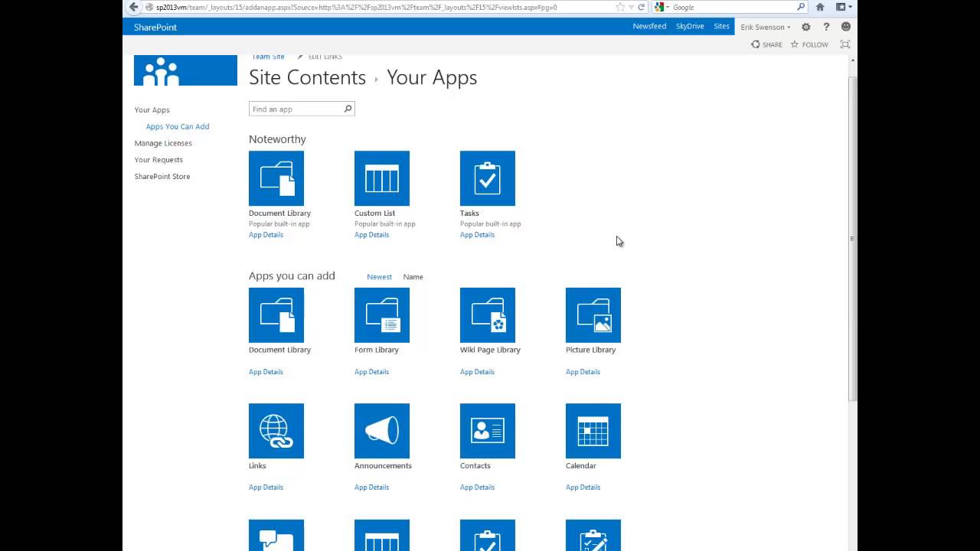This screenshot has height=551, width=980.
Task: Open Your Requests in left navigation
Action: click(x=158, y=160)
